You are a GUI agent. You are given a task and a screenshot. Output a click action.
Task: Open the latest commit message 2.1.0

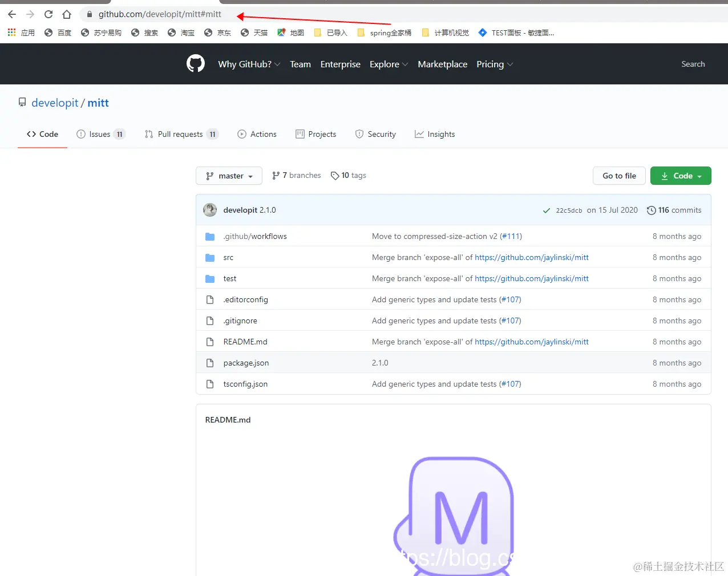point(268,210)
